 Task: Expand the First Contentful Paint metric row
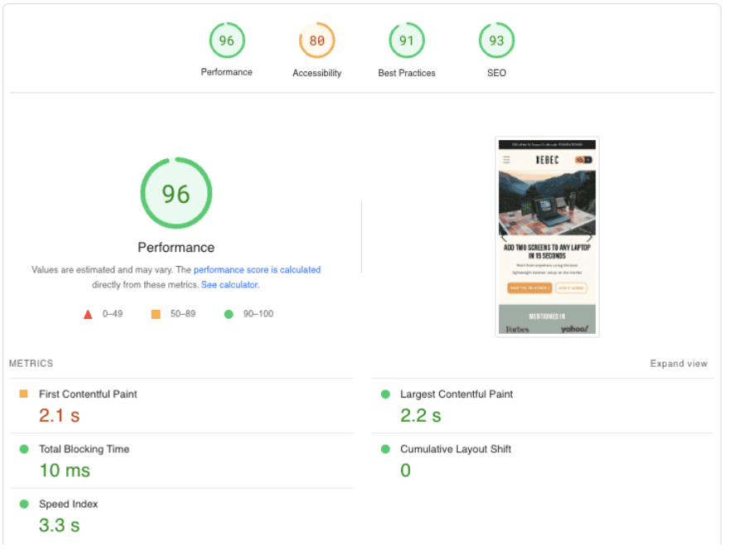(x=88, y=394)
